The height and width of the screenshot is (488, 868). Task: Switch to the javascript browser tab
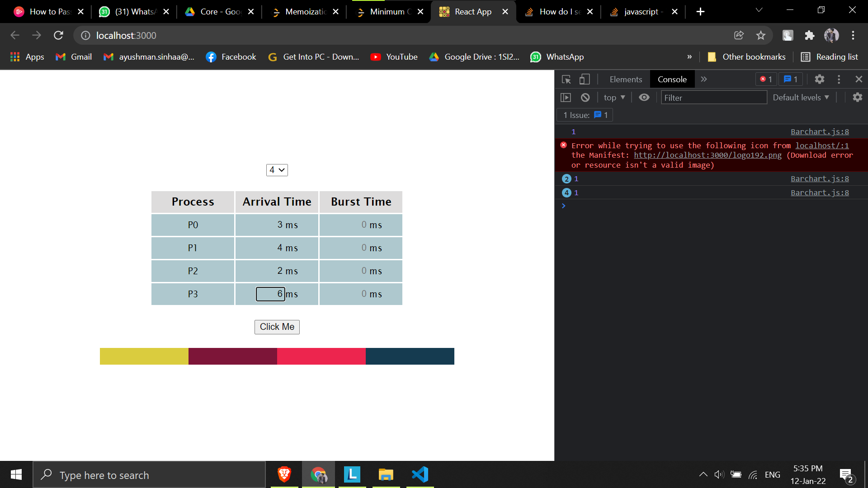pyautogui.click(x=643, y=12)
